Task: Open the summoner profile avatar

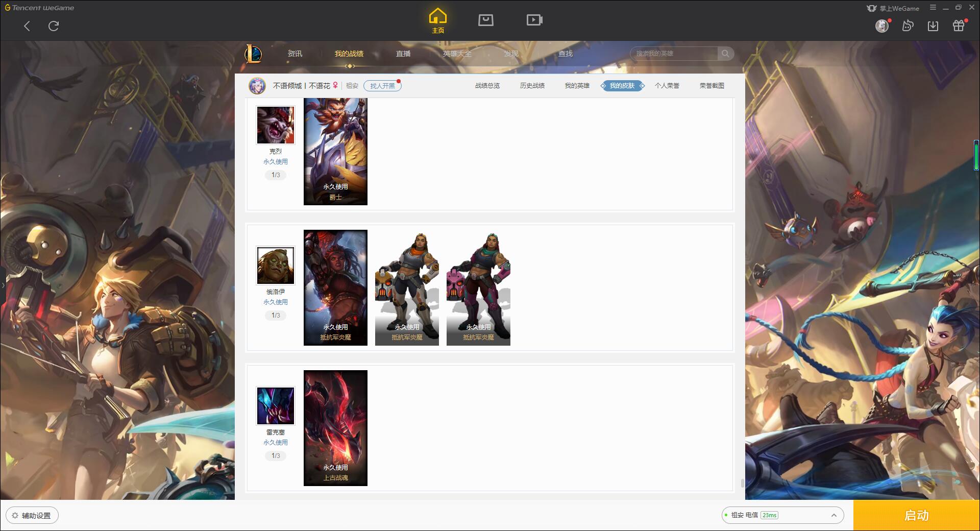Action: pyautogui.click(x=257, y=86)
